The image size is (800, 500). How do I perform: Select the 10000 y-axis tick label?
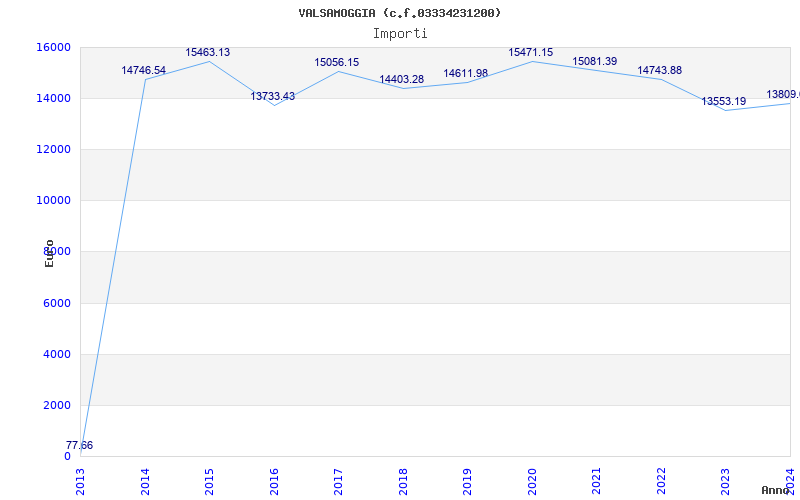click(x=53, y=201)
